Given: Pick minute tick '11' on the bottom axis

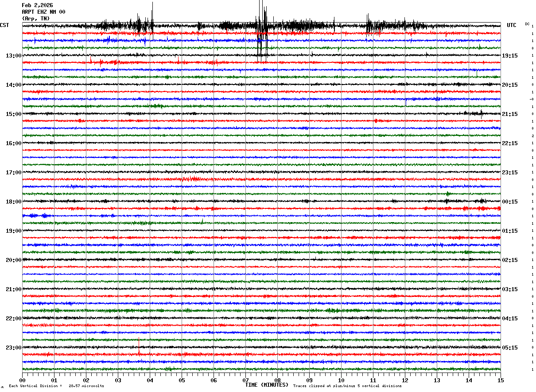Looking at the screenshot, I should click(373, 380).
